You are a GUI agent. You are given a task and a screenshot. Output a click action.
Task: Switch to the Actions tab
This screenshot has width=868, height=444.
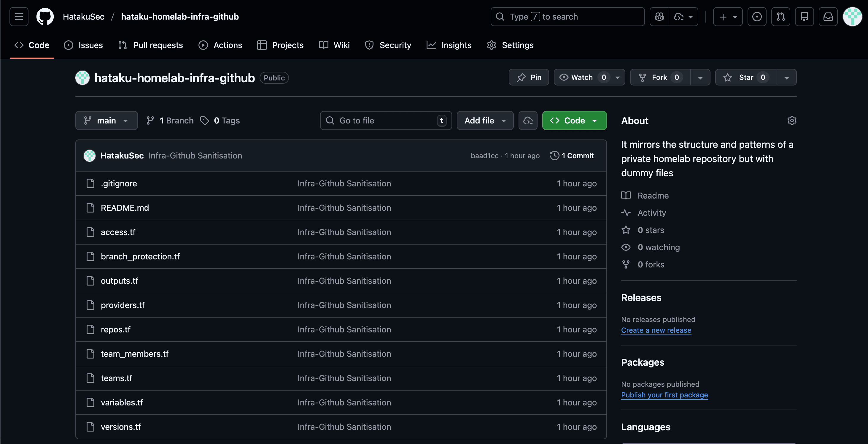220,45
